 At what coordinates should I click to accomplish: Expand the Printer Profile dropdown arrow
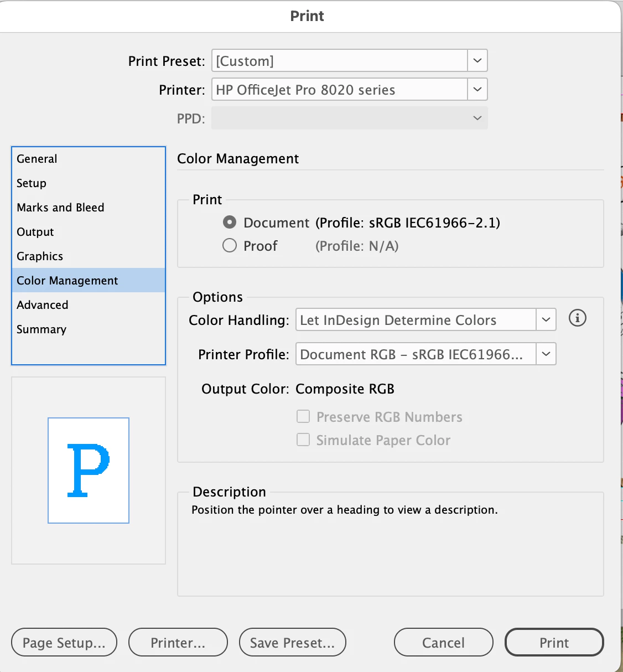coord(546,354)
